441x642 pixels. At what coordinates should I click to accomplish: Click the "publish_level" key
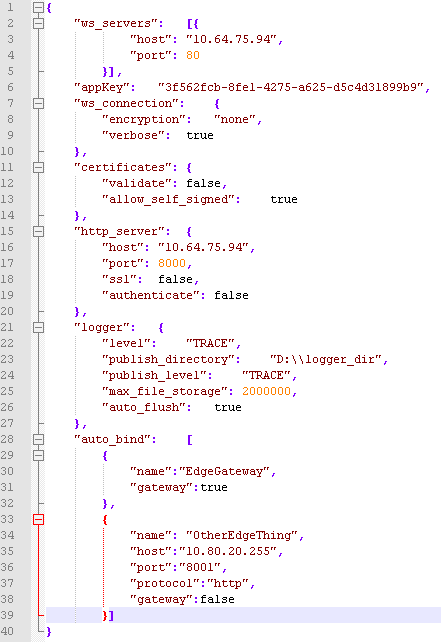(154, 375)
